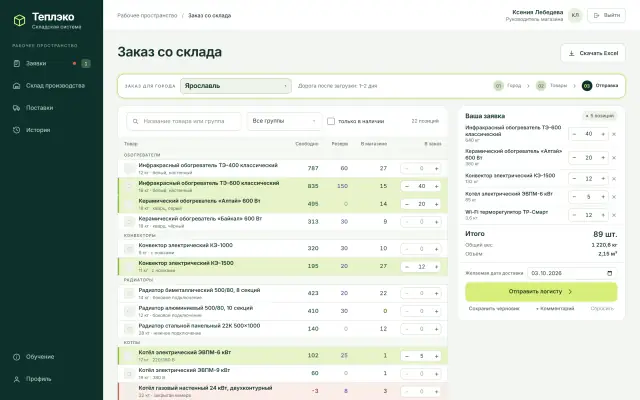Increase quantity in ТЭ-600 классический table row
The width and height of the screenshot is (640, 400).
pyautogui.click(x=436, y=186)
